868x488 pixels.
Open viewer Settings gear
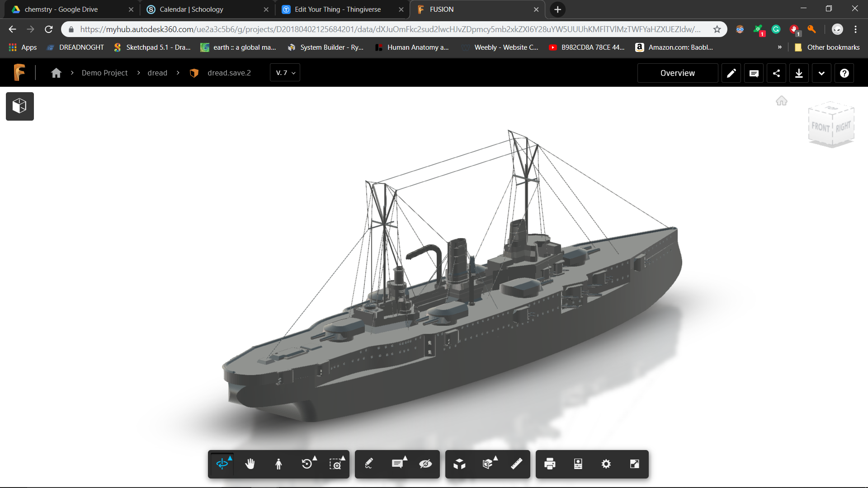point(606,464)
